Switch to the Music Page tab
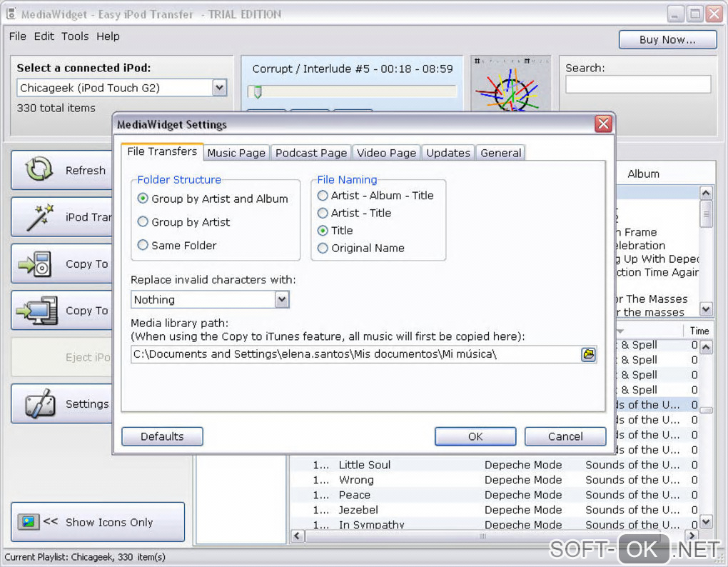Screen dimensions: 728x567 tap(236, 153)
